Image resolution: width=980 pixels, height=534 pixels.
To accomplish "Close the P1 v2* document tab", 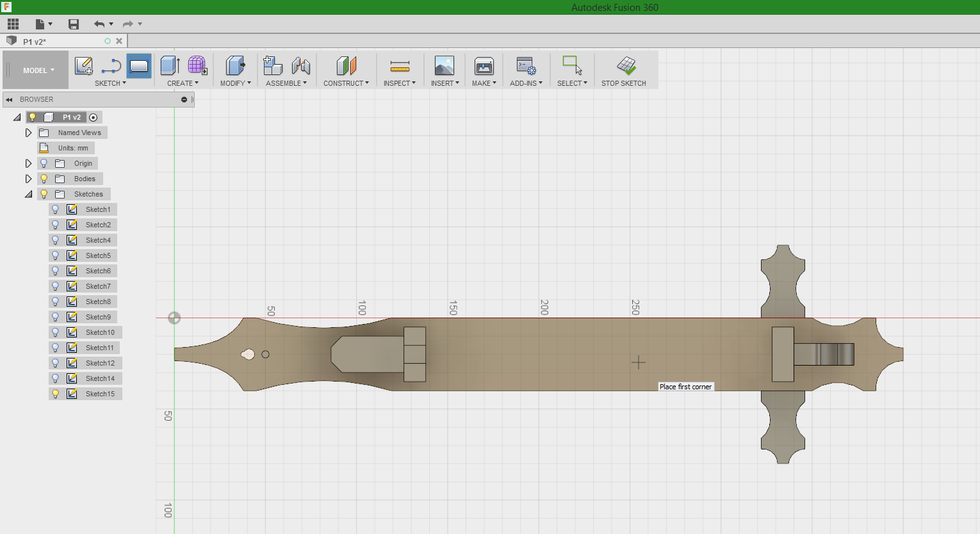I will (119, 41).
